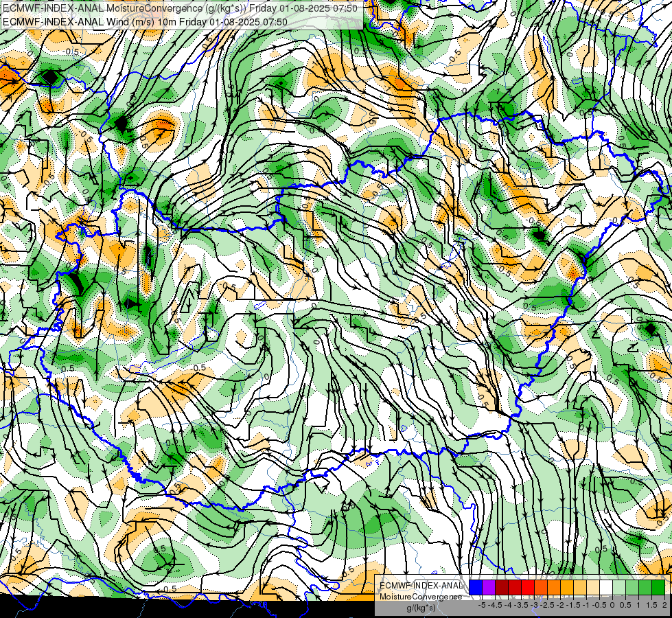Click the white legend swatch near zero
The width and height of the screenshot is (672, 618).
click(606, 587)
